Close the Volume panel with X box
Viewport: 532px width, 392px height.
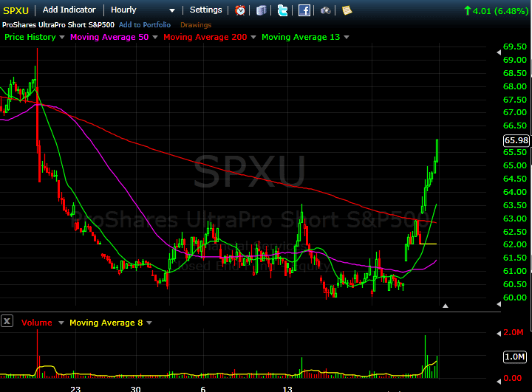[x=7, y=321]
